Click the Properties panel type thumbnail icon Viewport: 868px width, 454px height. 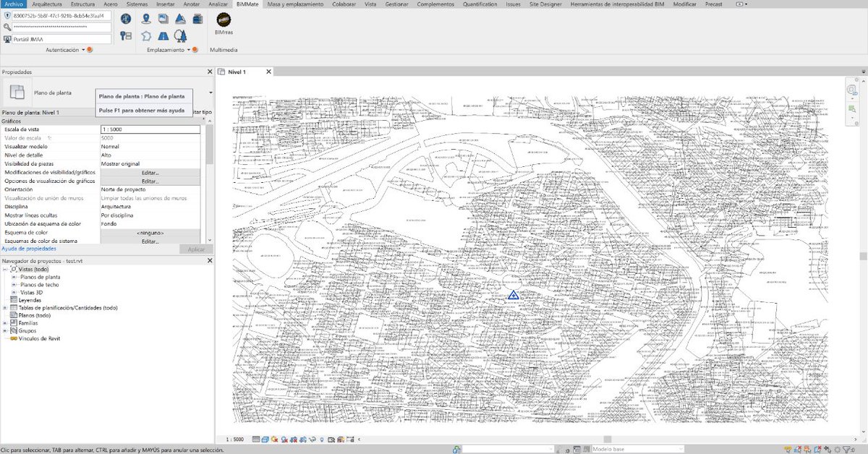18,93
